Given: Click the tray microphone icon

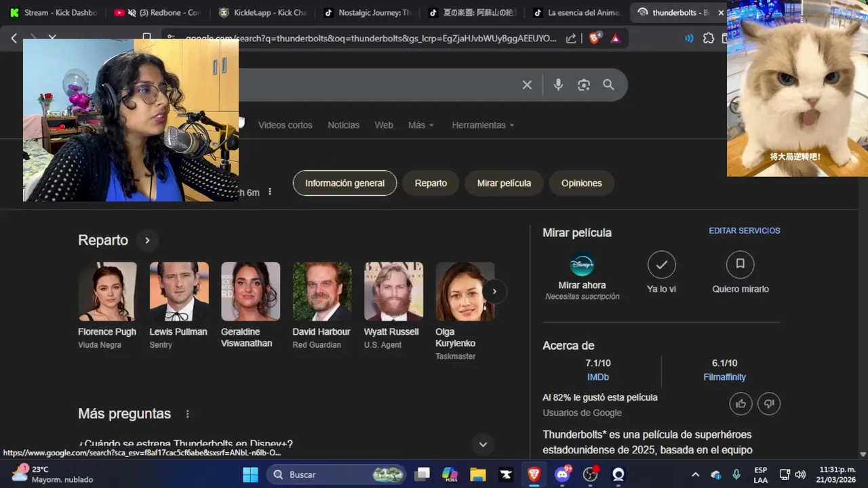Looking at the screenshot, I should [736, 474].
